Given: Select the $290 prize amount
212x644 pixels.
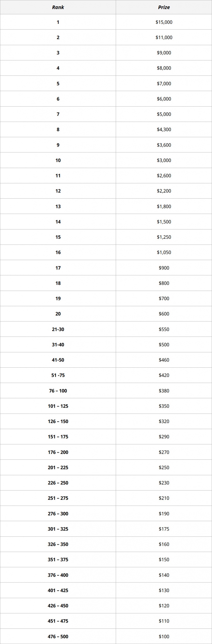Looking at the screenshot, I should tap(164, 437).
